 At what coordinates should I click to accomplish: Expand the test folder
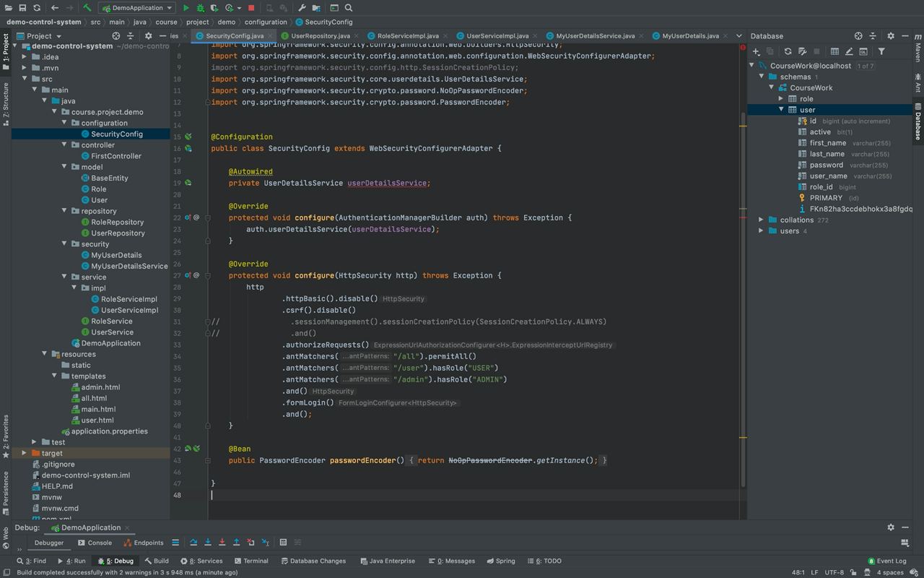click(34, 441)
